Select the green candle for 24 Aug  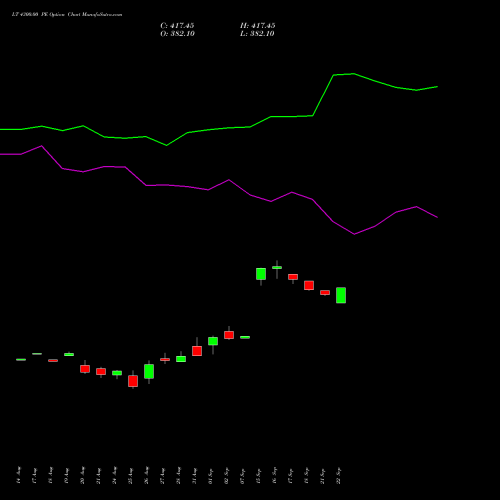[117, 373]
